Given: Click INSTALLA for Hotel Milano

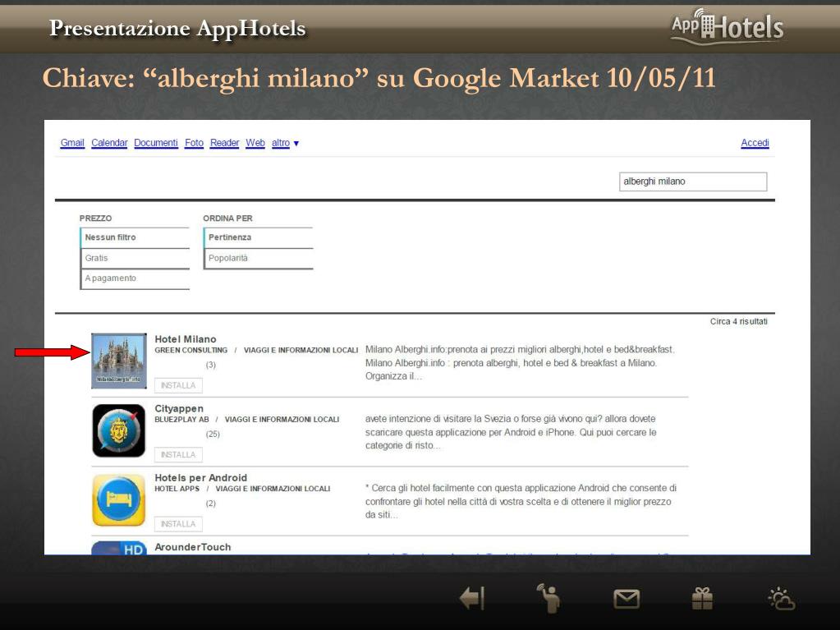Looking at the screenshot, I should click(x=178, y=385).
